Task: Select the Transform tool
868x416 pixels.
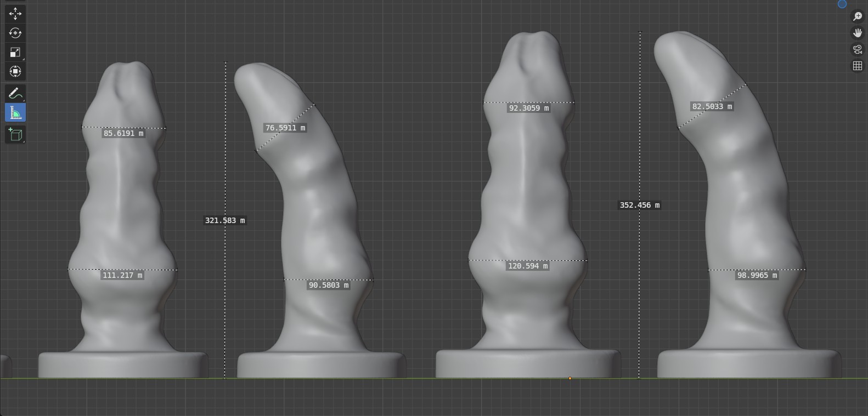Action: coord(15,71)
